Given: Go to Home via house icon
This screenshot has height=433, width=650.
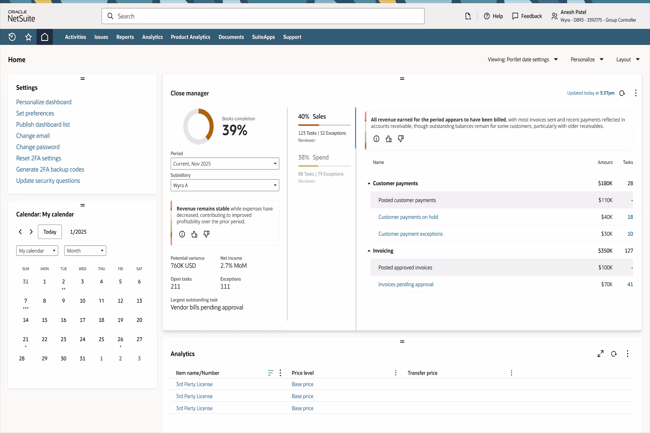Looking at the screenshot, I should [44, 37].
